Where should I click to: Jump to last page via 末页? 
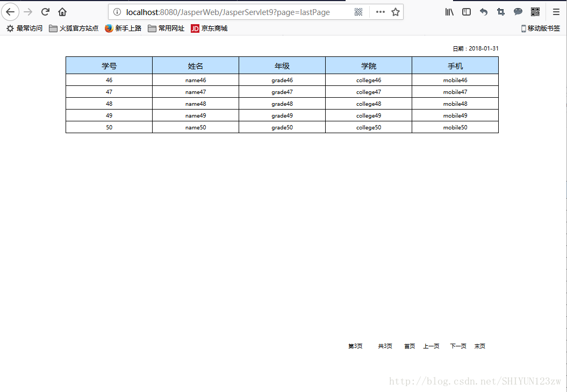(x=480, y=346)
